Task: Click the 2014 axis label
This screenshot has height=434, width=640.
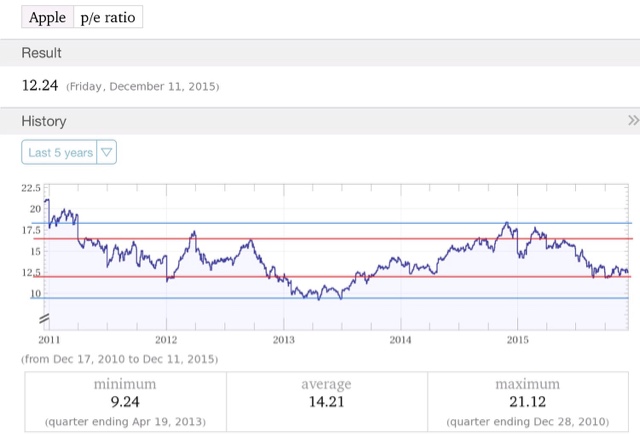Action: click(400, 340)
